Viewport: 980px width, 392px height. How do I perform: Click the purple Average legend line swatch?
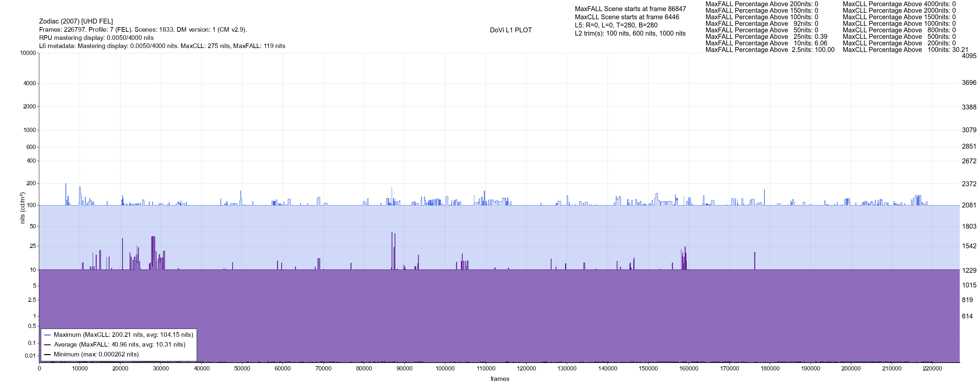click(47, 345)
